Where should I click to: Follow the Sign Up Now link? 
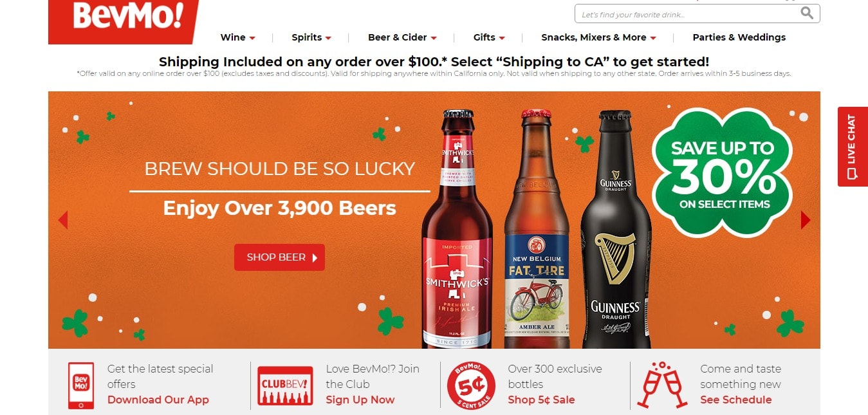coord(360,400)
